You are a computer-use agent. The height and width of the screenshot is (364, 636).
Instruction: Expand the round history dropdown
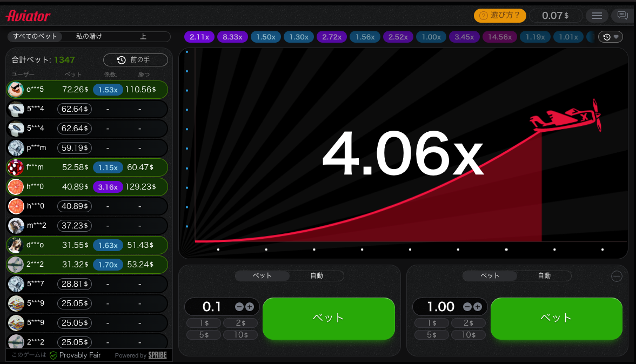[611, 37]
